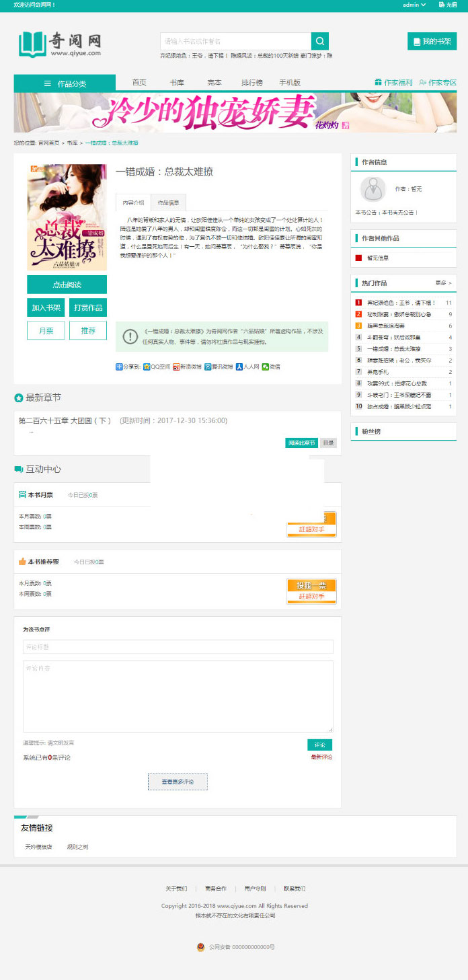Screen dimensions: 468x980
Task: Share to 新浪微博 via its icon
Action: pyautogui.click(x=176, y=367)
